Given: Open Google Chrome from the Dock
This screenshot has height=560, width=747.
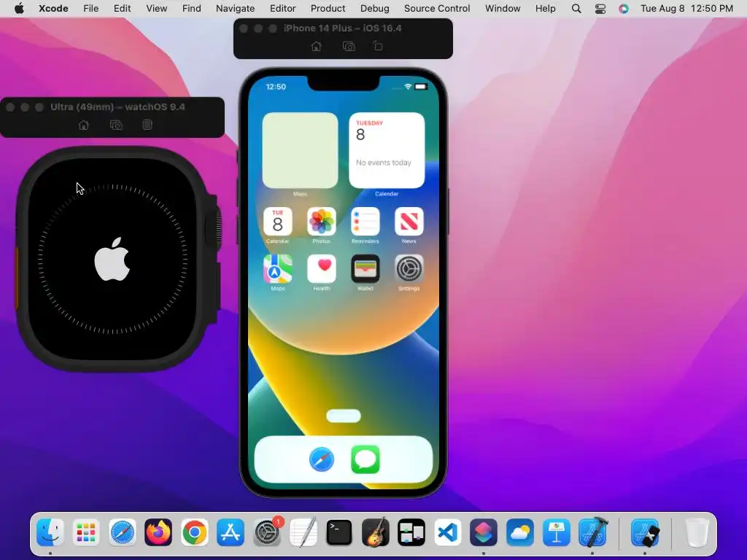Looking at the screenshot, I should click(x=194, y=532).
